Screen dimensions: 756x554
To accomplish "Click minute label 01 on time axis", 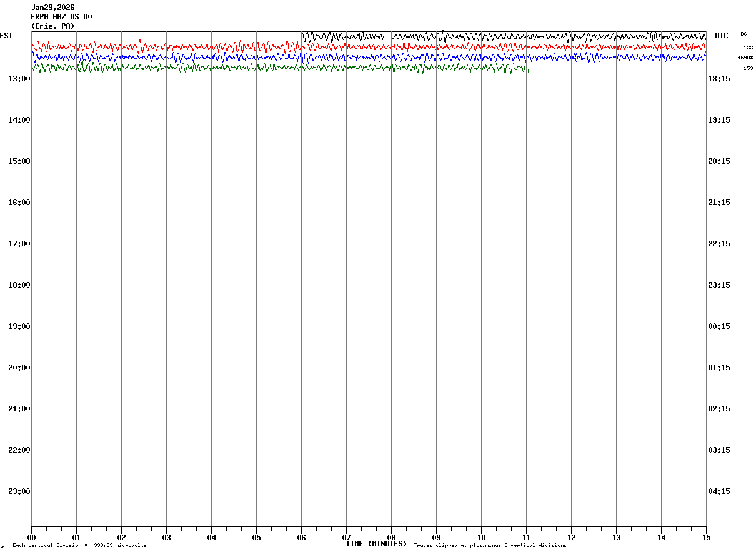I will (x=76, y=537).
